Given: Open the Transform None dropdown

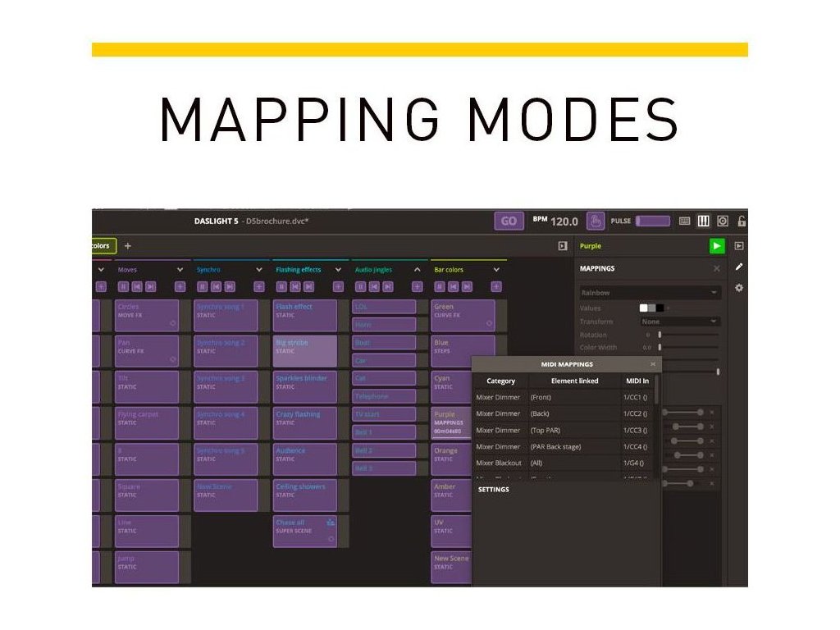Looking at the screenshot, I should (x=679, y=322).
